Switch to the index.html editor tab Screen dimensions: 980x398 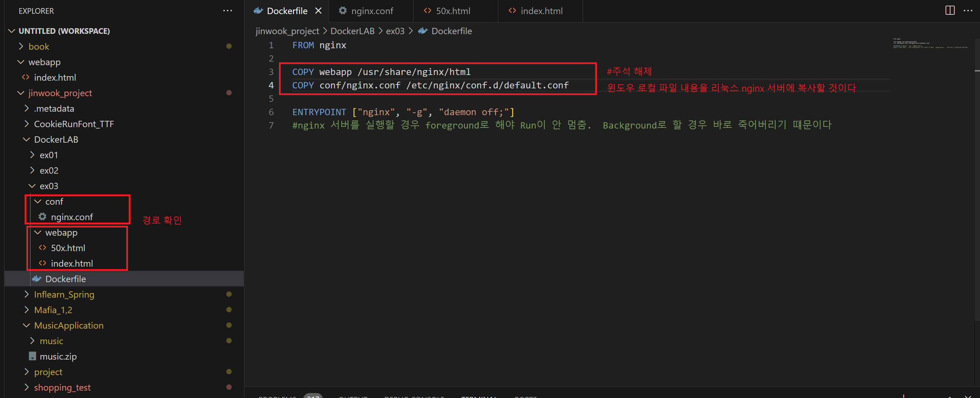tap(541, 11)
